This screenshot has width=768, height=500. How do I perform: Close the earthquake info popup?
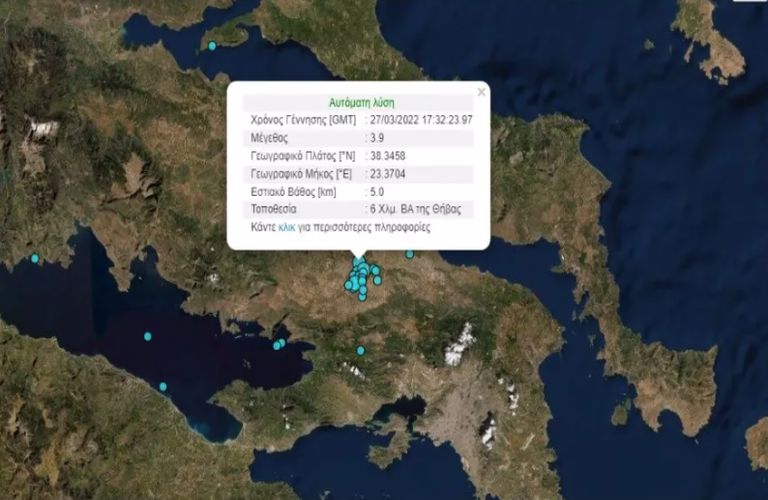[x=481, y=92]
